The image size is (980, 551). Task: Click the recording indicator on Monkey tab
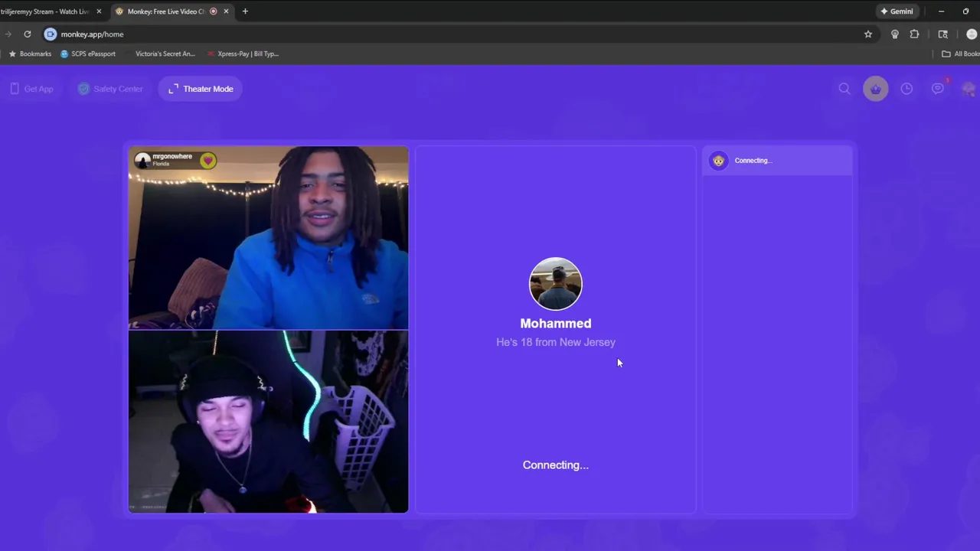point(213,11)
